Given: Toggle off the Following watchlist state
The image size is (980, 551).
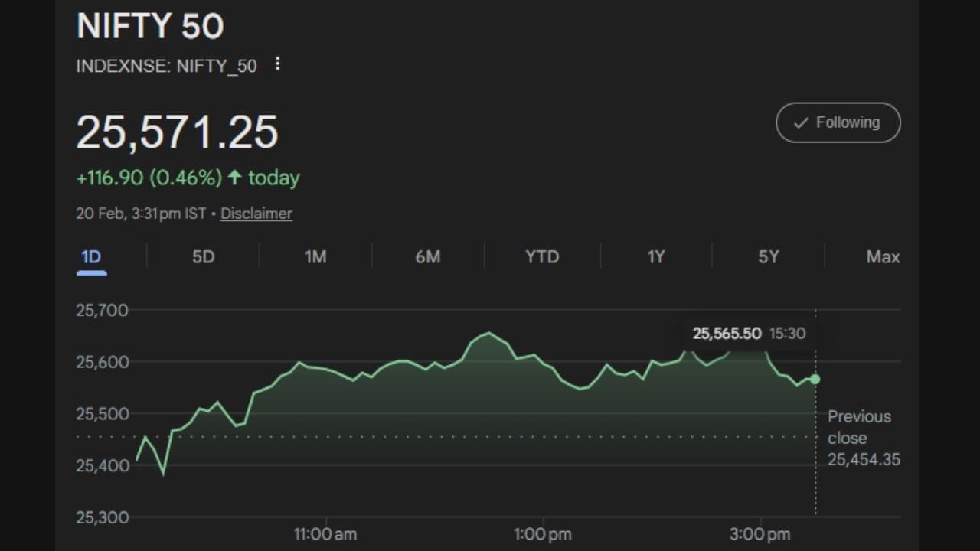Looking at the screenshot, I should point(838,122).
